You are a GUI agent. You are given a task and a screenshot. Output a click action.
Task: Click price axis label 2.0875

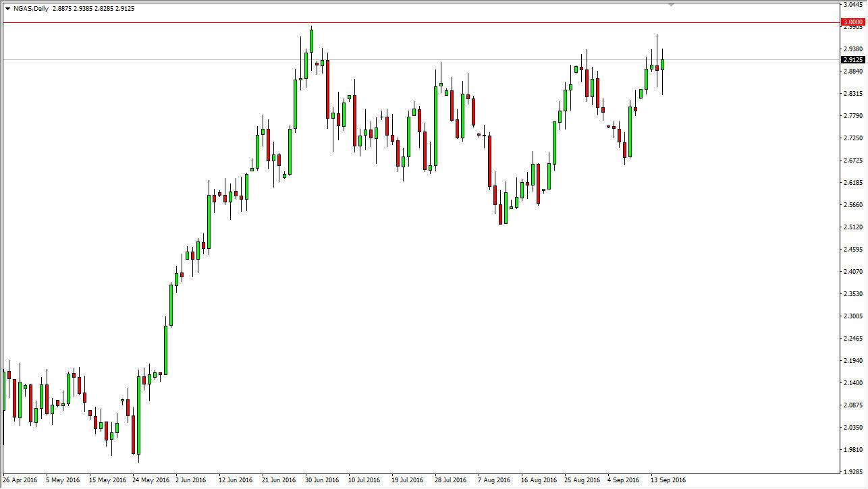[x=854, y=405]
